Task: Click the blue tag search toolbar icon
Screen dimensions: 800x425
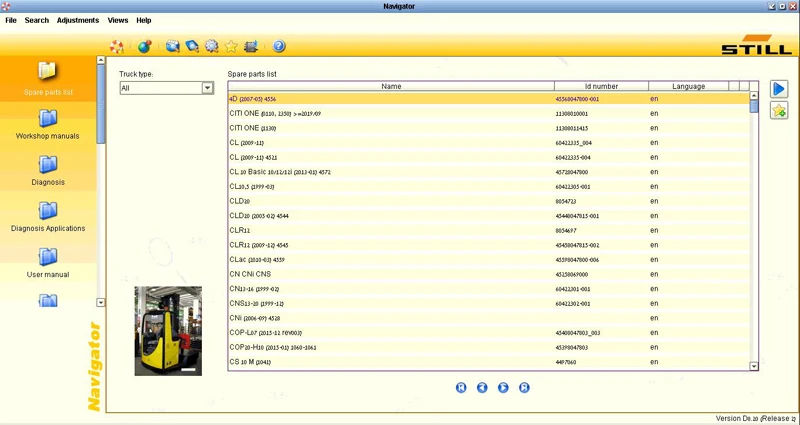Action: (192, 46)
